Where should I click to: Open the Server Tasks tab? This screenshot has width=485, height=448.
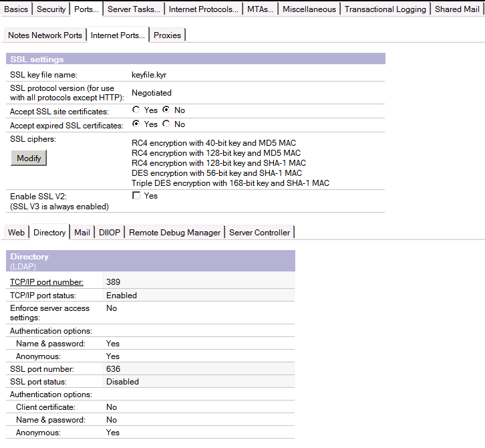tap(134, 9)
